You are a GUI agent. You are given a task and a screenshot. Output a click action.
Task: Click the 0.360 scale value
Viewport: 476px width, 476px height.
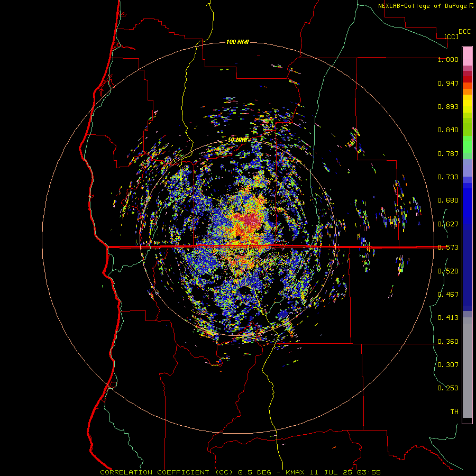[x=448, y=342]
